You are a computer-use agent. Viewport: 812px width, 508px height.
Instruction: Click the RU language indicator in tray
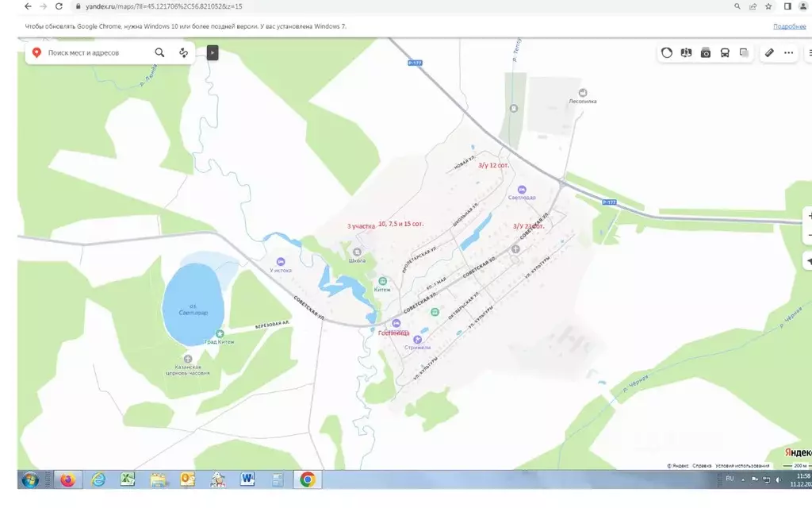(x=730, y=479)
